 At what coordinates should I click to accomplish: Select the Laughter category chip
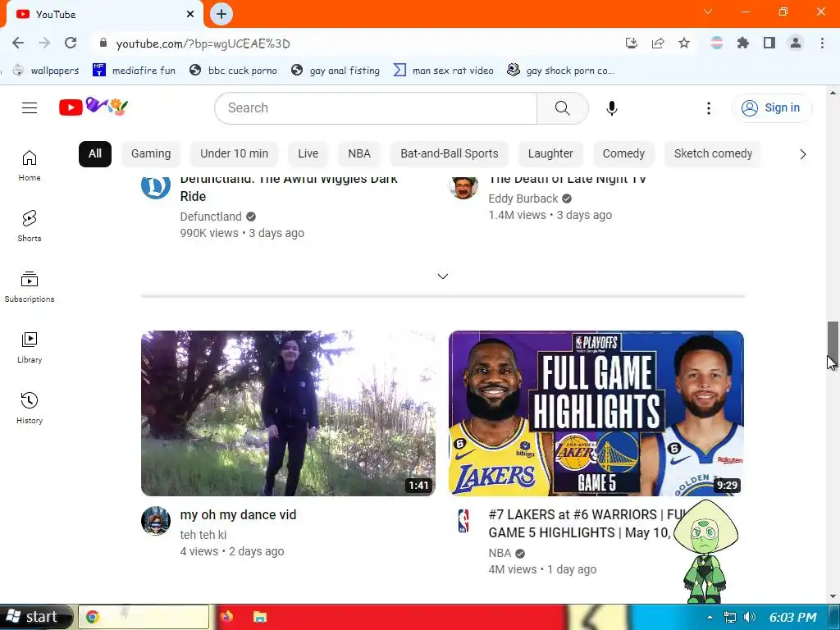[x=550, y=153]
